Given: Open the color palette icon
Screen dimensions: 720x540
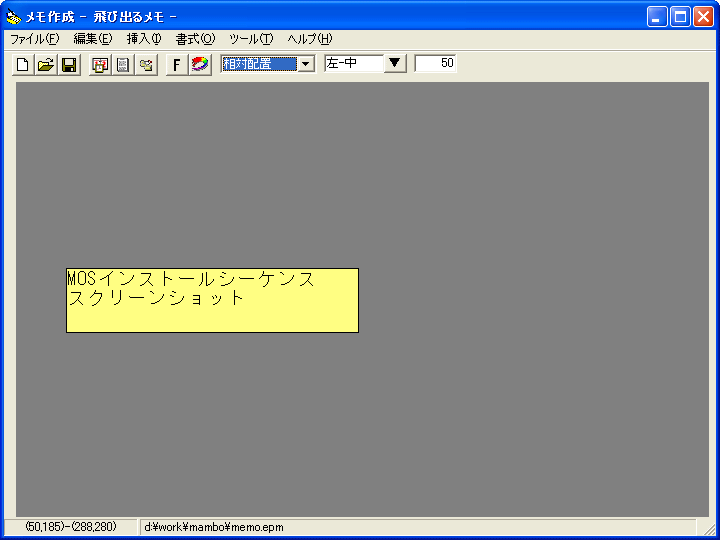Looking at the screenshot, I should pos(200,65).
